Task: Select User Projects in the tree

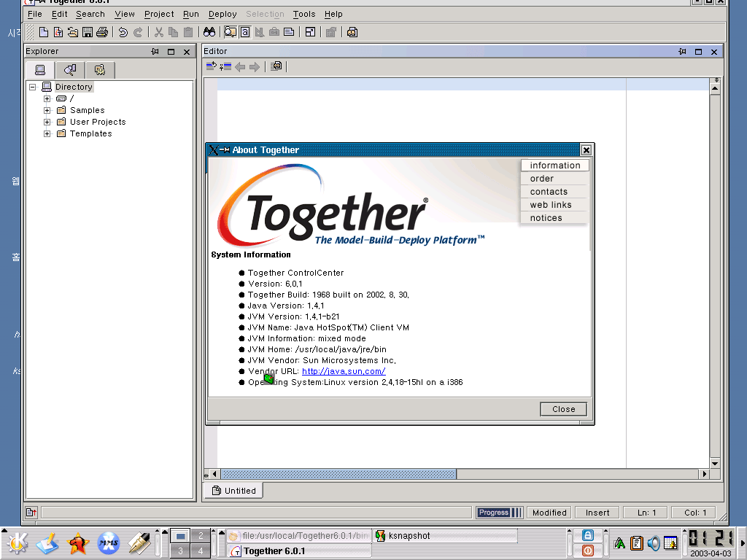Action: 98,122
